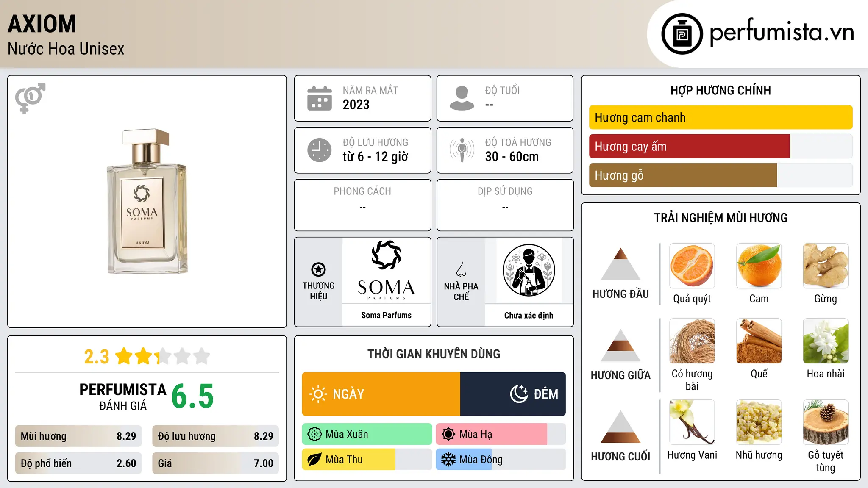This screenshot has width=868, height=488.
Task: Click the Soma Parfums brand logo
Action: (386, 270)
